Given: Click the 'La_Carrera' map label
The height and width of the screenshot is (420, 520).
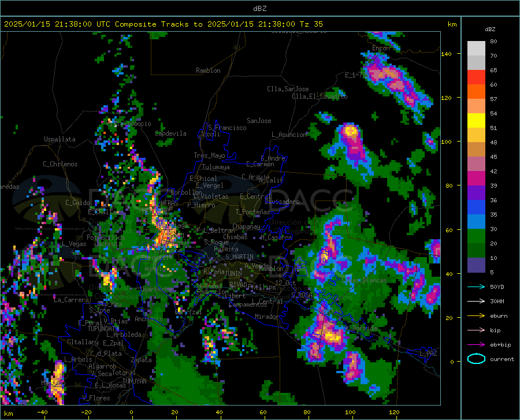Looking at the screenshot, I should [x=71, y=300].
